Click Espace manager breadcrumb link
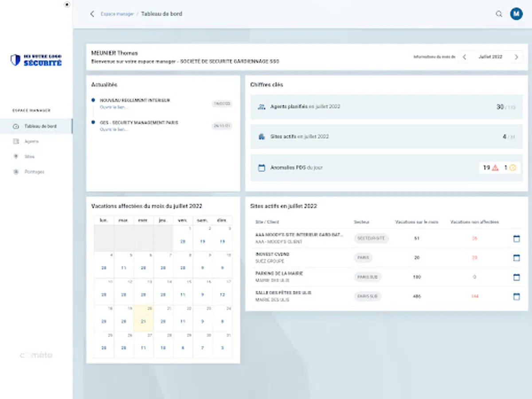 click(x=117, y=14)
